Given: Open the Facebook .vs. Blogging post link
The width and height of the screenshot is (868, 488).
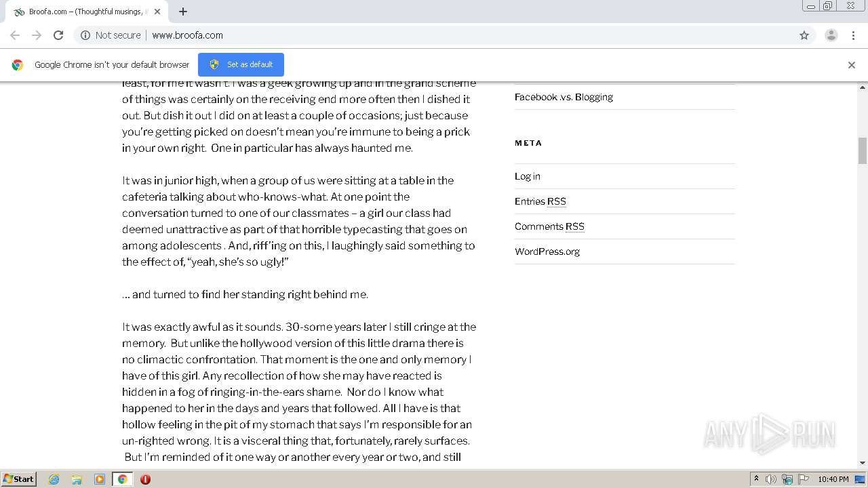Looking at the screenshot, I should coord(564,97).
